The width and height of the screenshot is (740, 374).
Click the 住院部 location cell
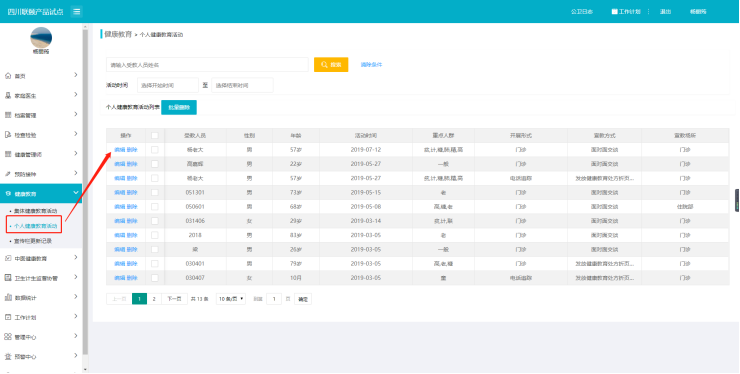click(x=685, y=207)
